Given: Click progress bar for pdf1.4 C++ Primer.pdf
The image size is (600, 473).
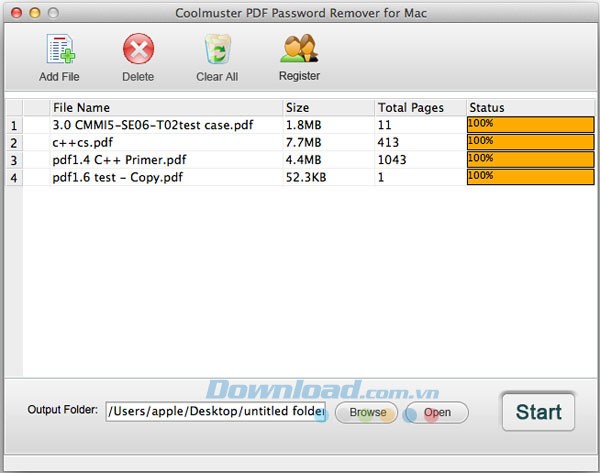Looking at the screenshot, I should click(x=531, y=160).
